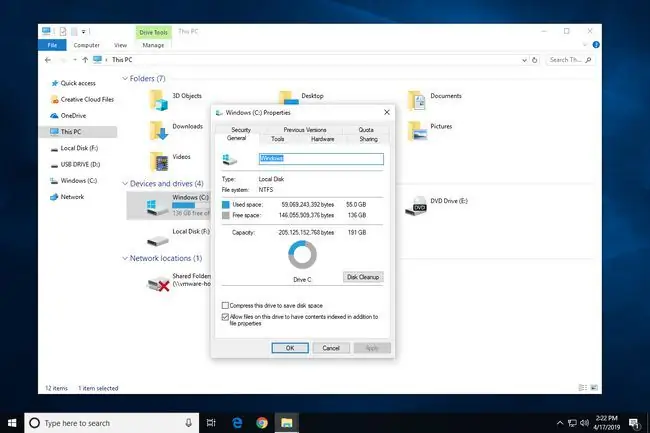Open the Pictures folder icon
The width and height of the screenshot is (650, 433).
[417, 131]
